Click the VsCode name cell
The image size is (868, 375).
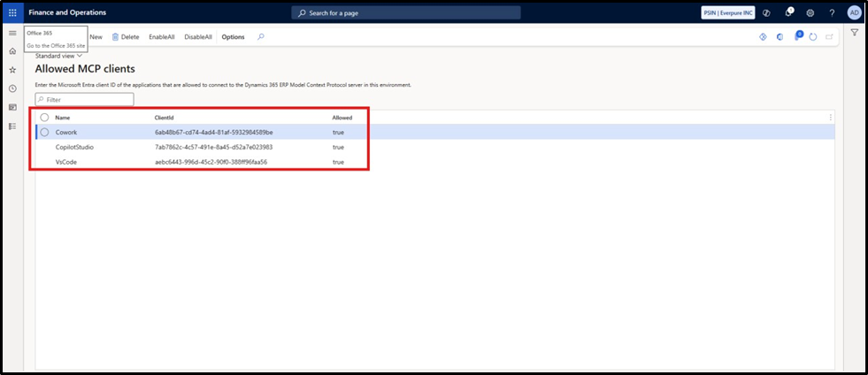(65, 162)
